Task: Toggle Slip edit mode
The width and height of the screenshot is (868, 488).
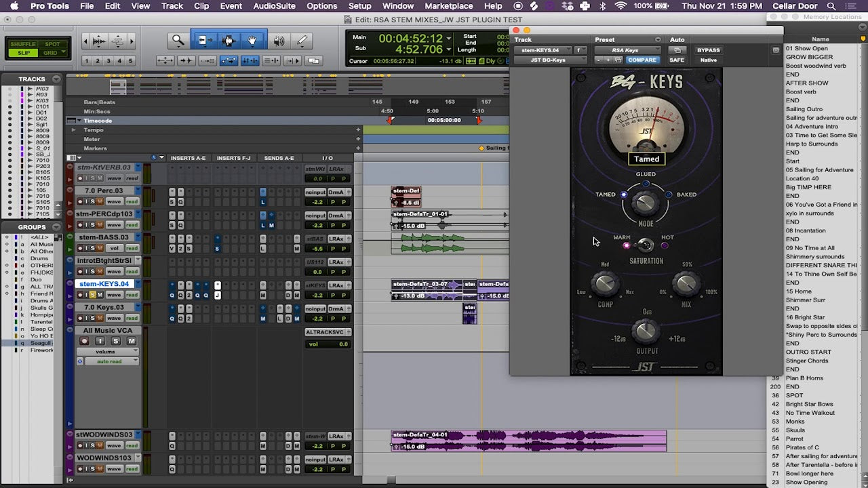Action: pyautogui.click(x=24, y=53)
